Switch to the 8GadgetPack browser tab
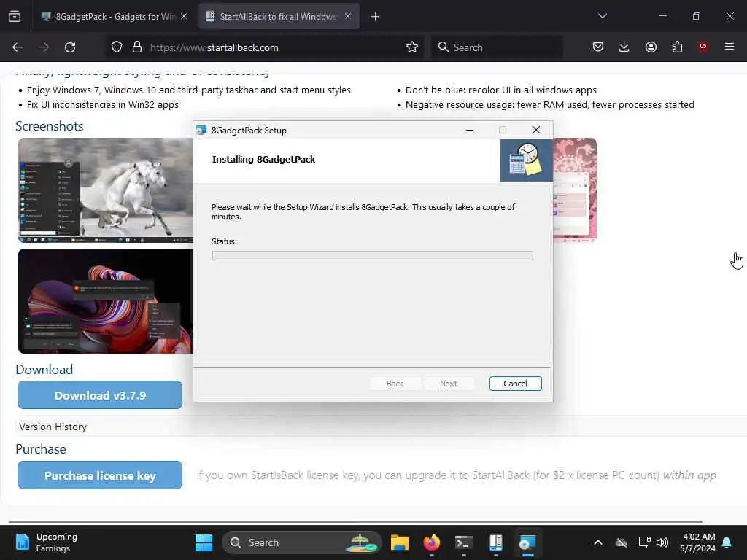Image resolution: width=747 pixels, height=560 pixels. [115, 17]
